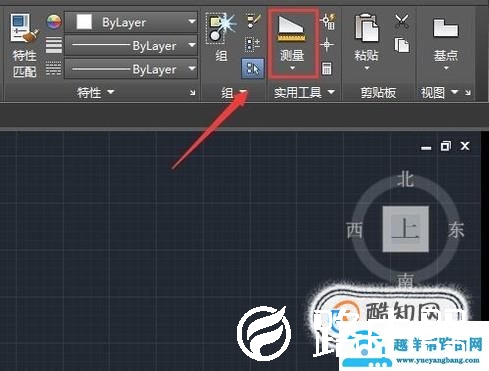The width and height of the screenshot is (489, 371).
Task: Close the drawing window
Action: [x=465, y=146]
